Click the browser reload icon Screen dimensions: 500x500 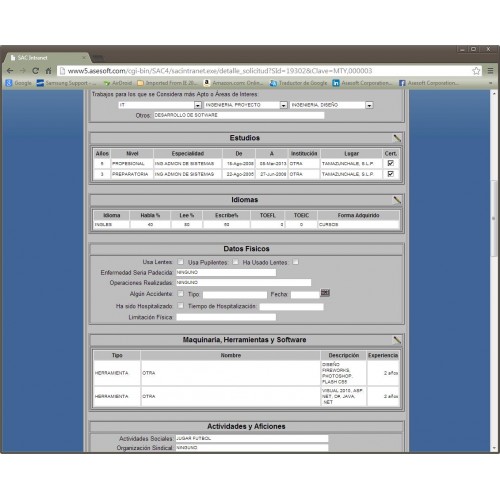35,71
